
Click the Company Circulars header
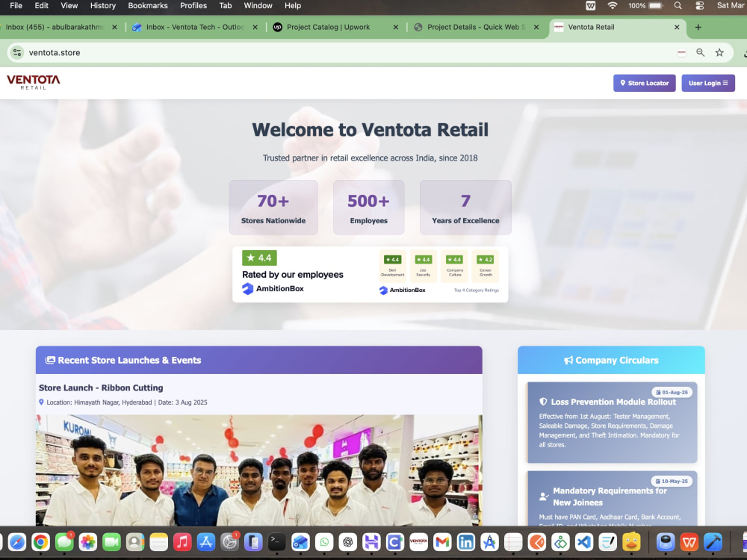611,360
